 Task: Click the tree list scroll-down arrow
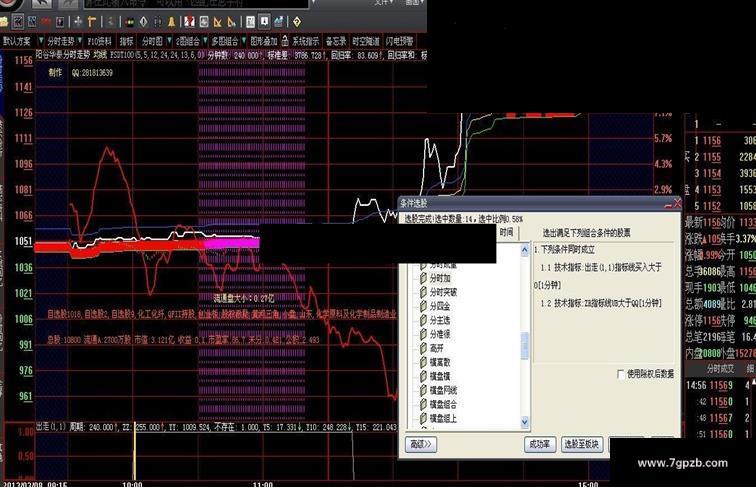pyautogui.click(x=525, y=422)
